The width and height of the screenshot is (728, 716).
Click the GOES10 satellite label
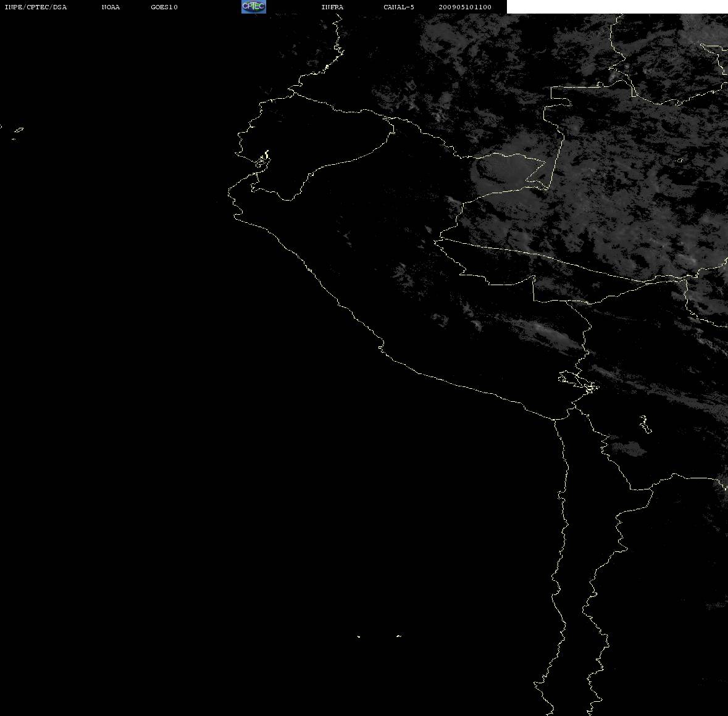[x=164, y=7]
